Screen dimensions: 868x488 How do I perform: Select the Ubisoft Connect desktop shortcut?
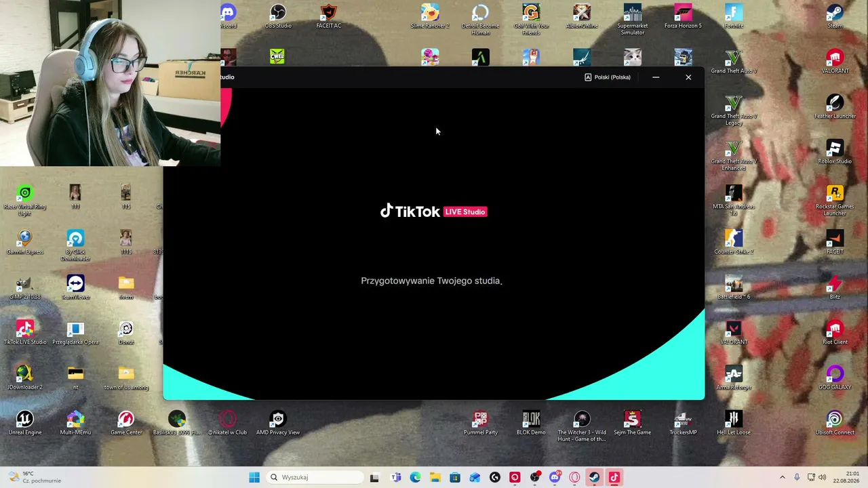coord(835,423)
